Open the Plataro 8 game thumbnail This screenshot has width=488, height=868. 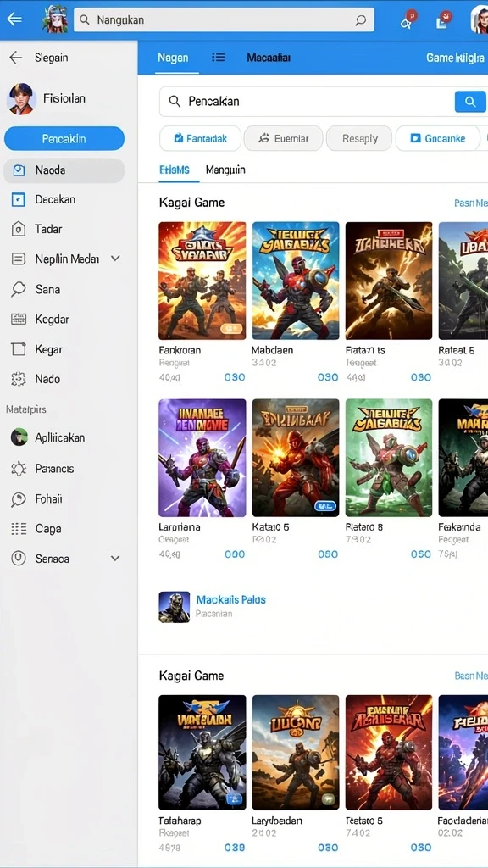389,458
